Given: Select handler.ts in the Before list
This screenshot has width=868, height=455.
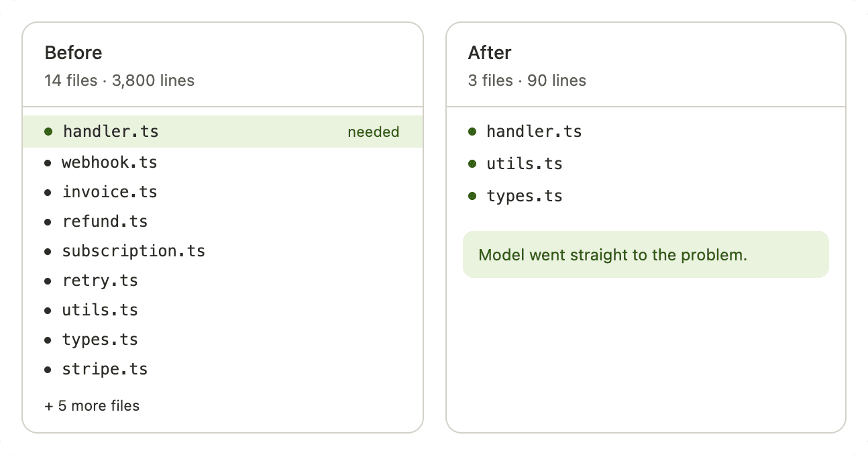Looking at the screenshot, I should coord(111,132).
